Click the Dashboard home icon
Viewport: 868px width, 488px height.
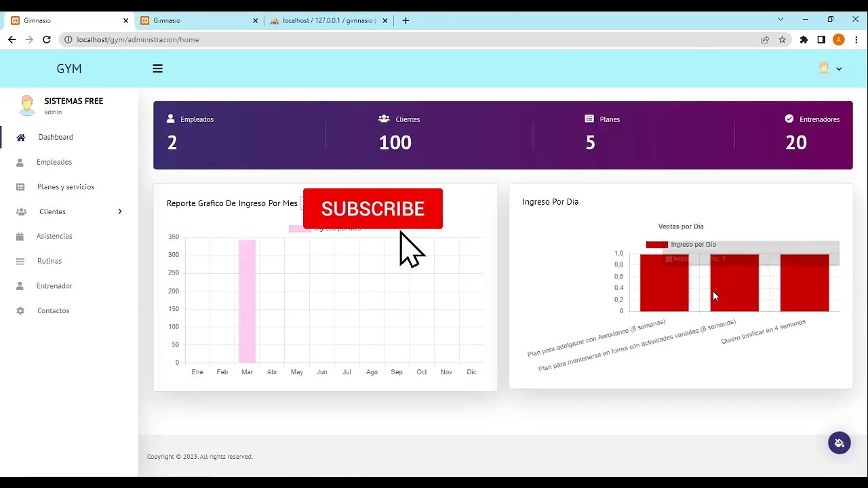pyautogui.click(x=21, y=138)
